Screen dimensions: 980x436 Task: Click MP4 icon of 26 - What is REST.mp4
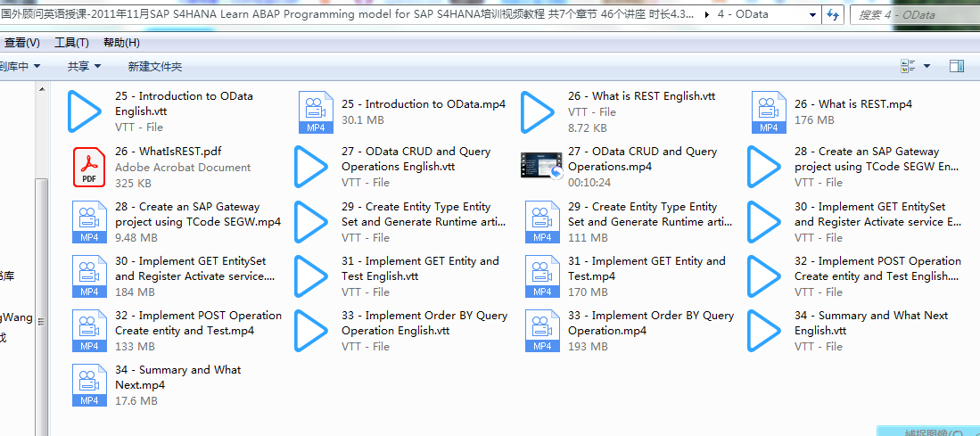click(x=768, y=112)
